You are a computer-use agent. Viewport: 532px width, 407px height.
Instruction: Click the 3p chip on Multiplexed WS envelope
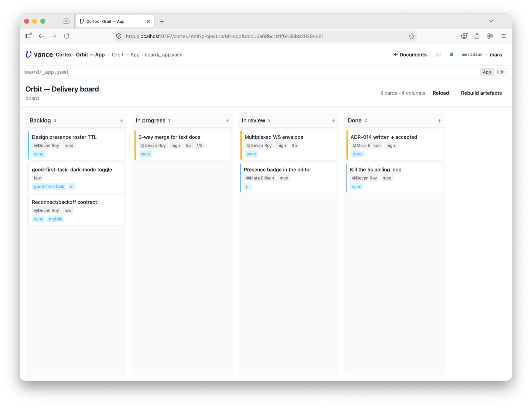pyautogui.click(x=294, y=145)
